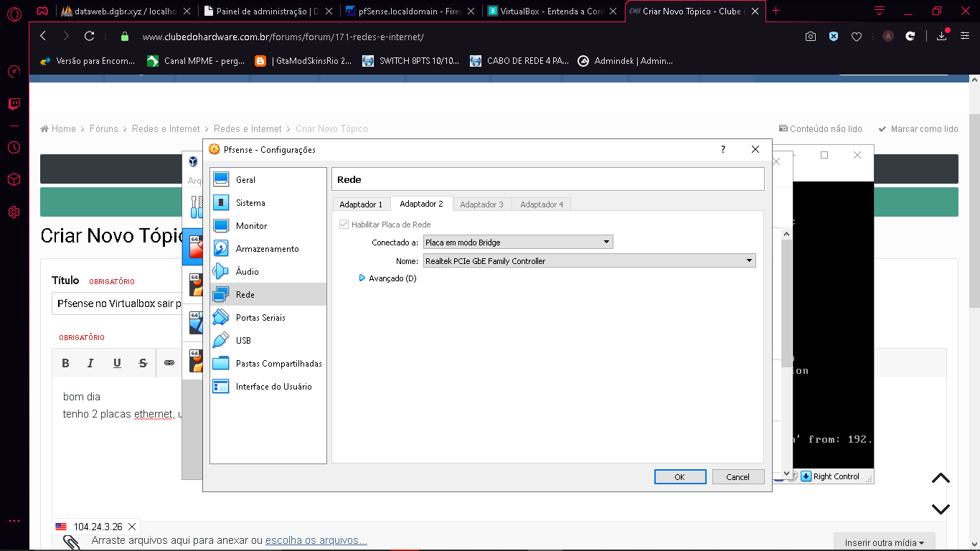Open the Portas Seriais settings category
980x551 pixels.
click(x=268, y=318)
